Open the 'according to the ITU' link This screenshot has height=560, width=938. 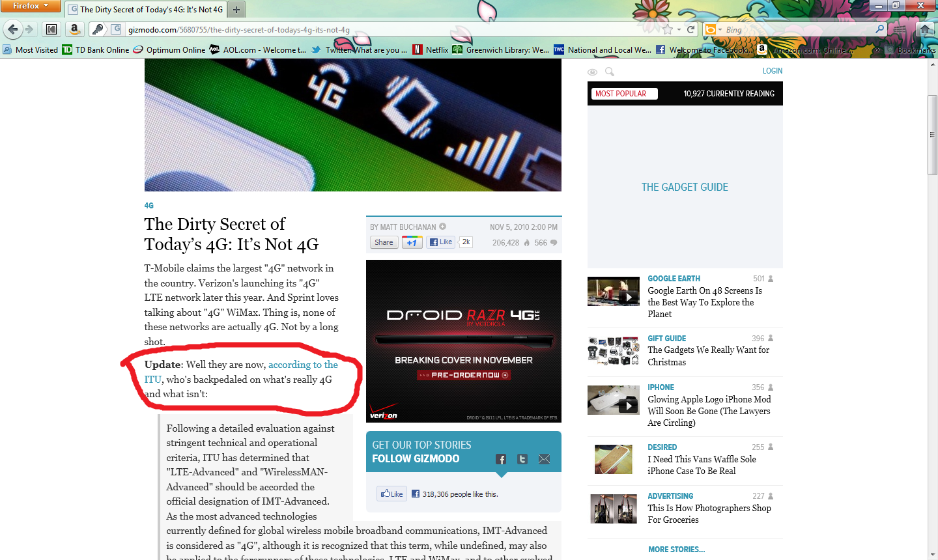tap(303, 365)
